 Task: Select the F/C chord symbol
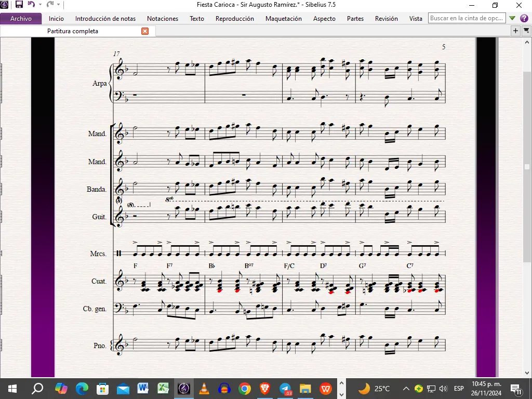click(289, 266)
